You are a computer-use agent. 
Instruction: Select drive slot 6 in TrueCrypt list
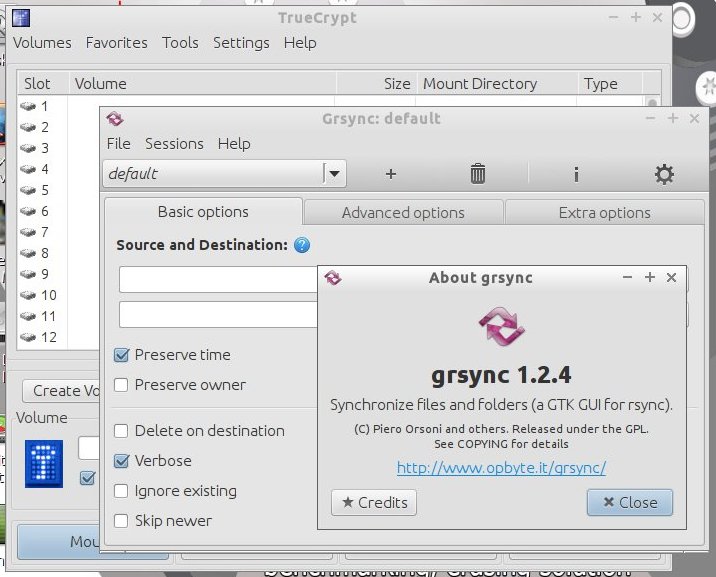[35, 211]
